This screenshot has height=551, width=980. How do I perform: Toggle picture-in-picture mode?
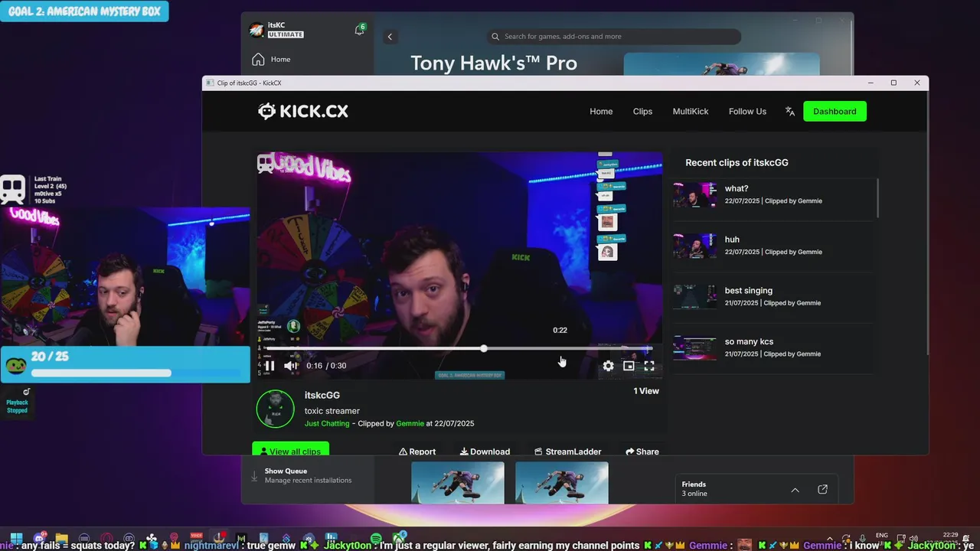629,366
